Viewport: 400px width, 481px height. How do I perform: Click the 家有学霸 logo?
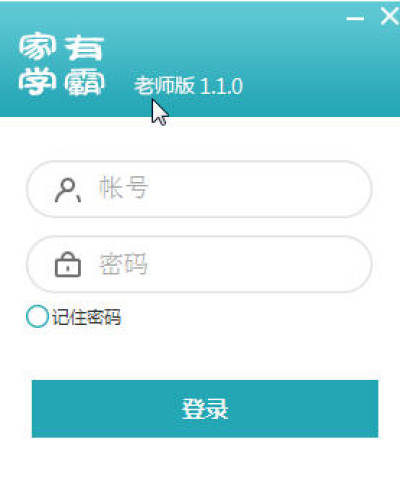coord(61,64)
